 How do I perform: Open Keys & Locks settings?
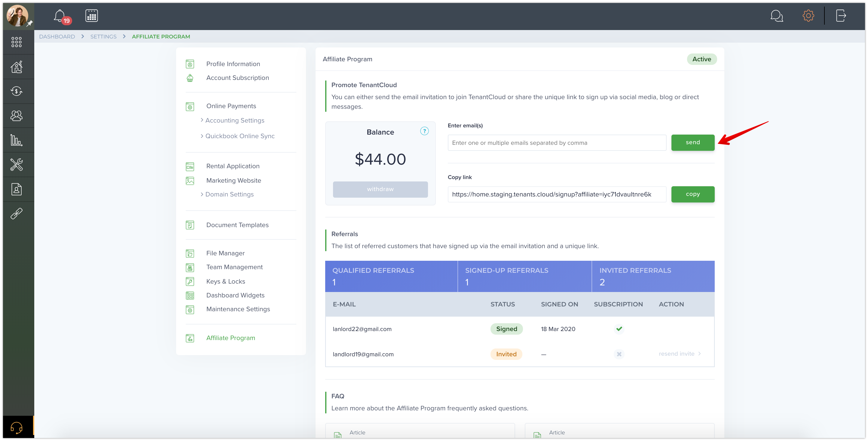point(225,282)
